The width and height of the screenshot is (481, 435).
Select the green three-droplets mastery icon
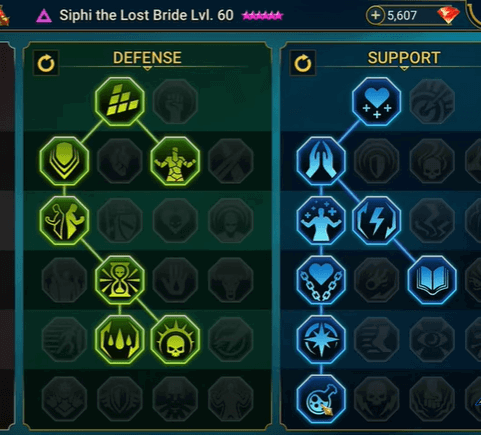(x=120, y=340)
